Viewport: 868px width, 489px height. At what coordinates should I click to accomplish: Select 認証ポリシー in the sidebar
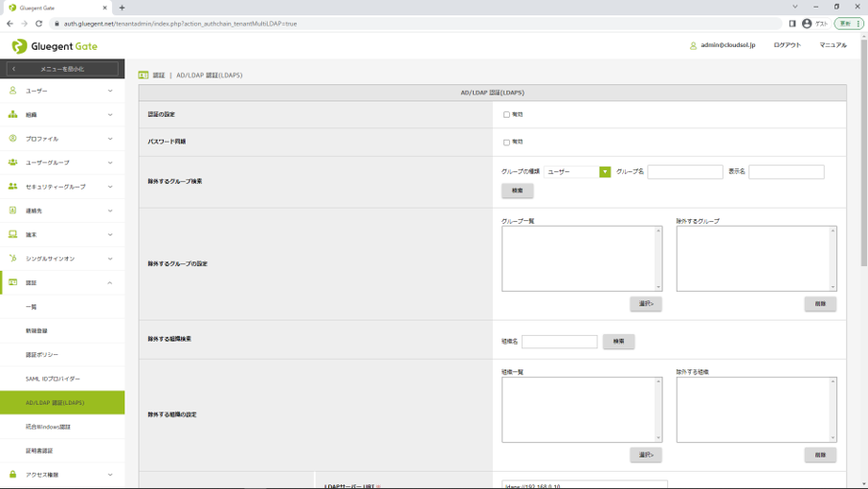coord(41,355)
